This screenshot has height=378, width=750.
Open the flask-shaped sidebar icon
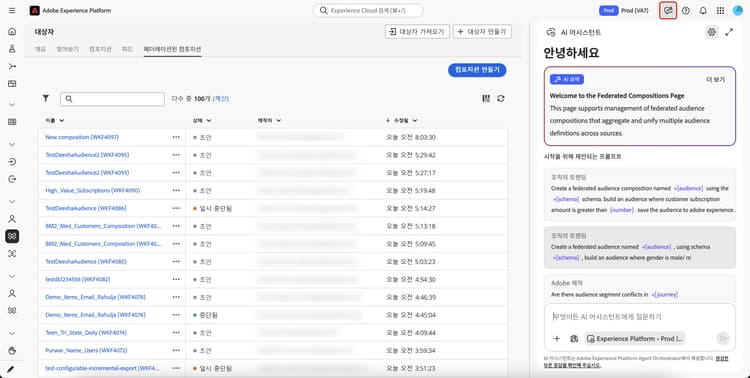click(x=12, y=49)
